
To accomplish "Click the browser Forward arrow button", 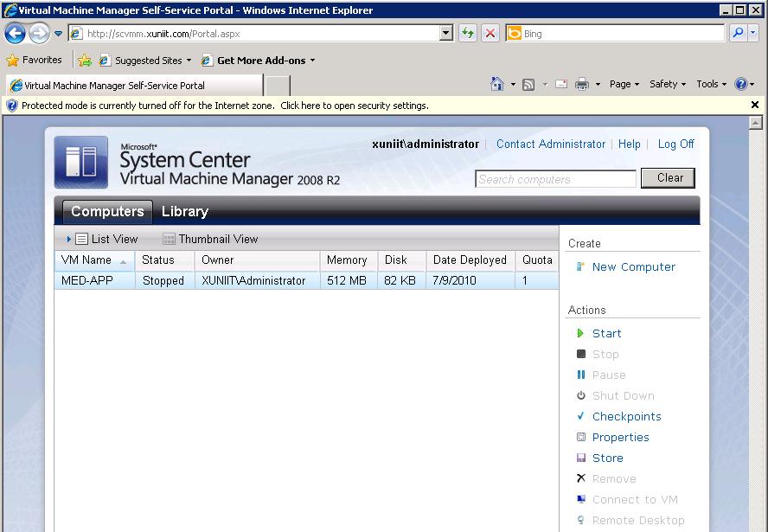I will [x=39, y=34].
